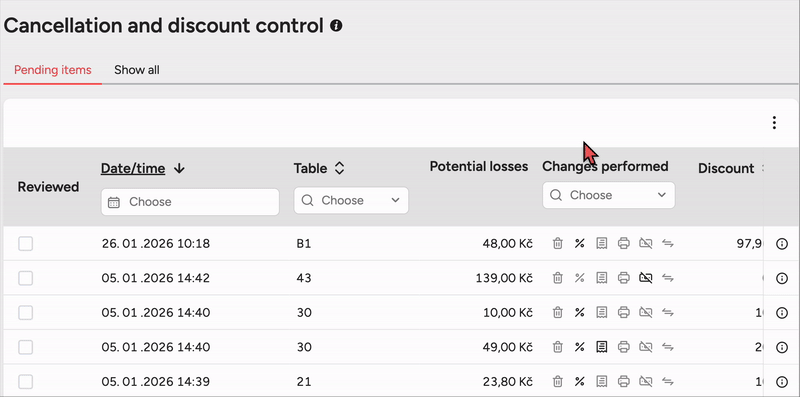Tick the Reviewed checkbox for the 14:39 row
Image resolution: width=800 pixels, height=397 pixels.
click(x=26, y=381)
